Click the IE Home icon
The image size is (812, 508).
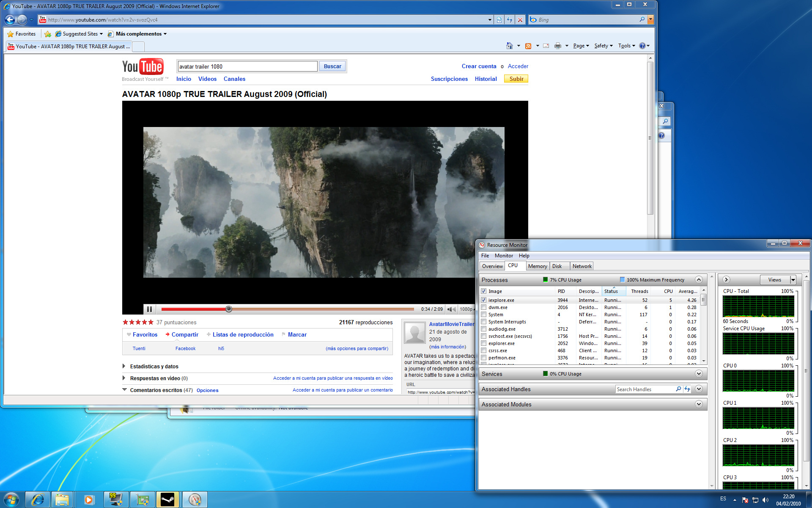(509, 46)
